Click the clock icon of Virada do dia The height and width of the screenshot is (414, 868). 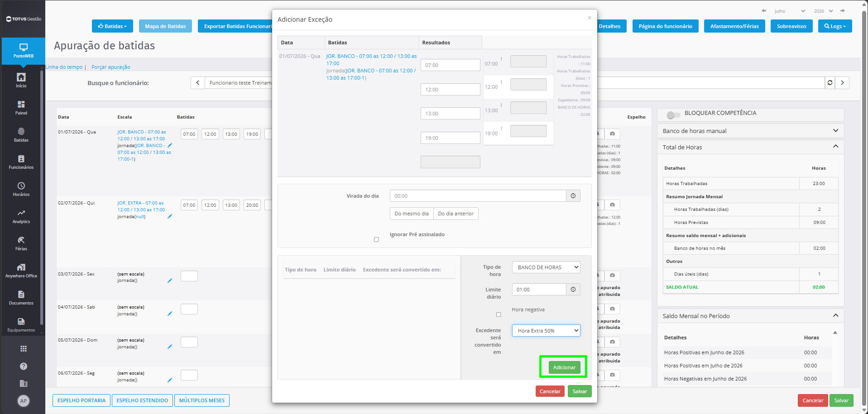[573, 196]
